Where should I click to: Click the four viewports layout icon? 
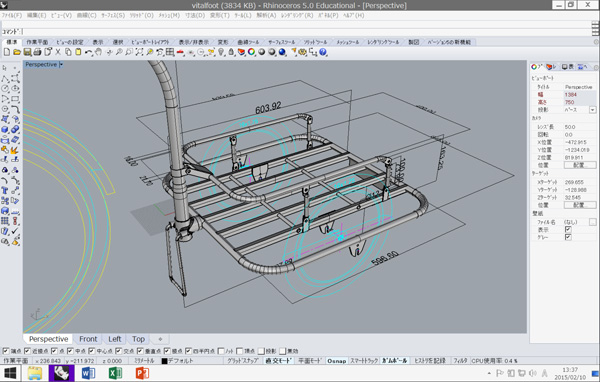coord(170,52)
